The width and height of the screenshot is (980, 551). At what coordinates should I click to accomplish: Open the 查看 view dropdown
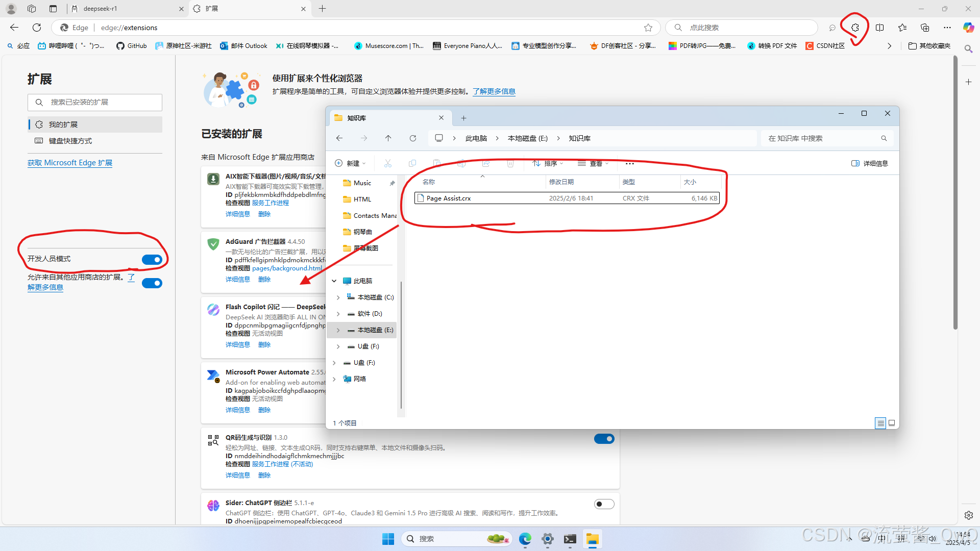(593, 163)
